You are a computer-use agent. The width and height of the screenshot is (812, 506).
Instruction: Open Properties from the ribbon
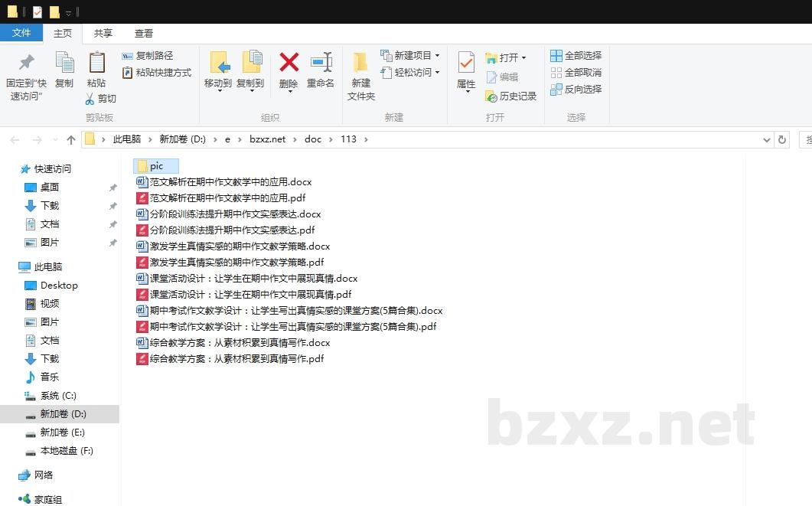tap(466, 63)
